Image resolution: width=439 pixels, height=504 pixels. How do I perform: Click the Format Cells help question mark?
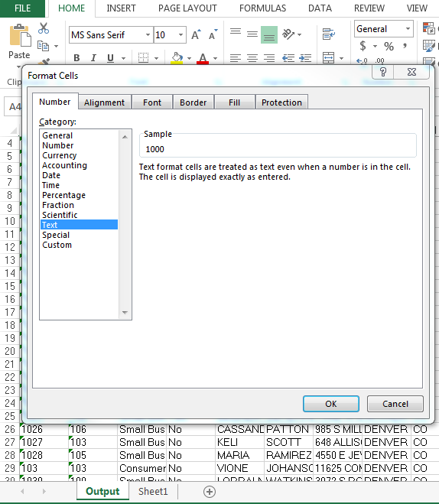(382, 72)
